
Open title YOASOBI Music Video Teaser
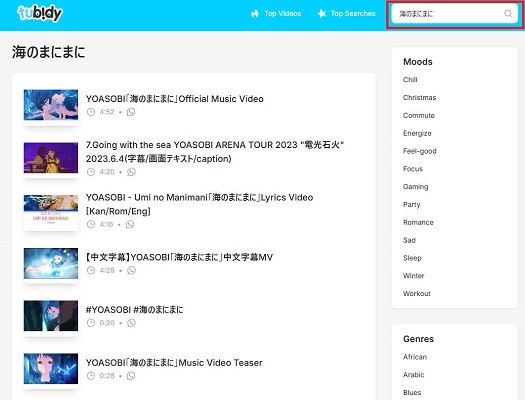[174, 363]
